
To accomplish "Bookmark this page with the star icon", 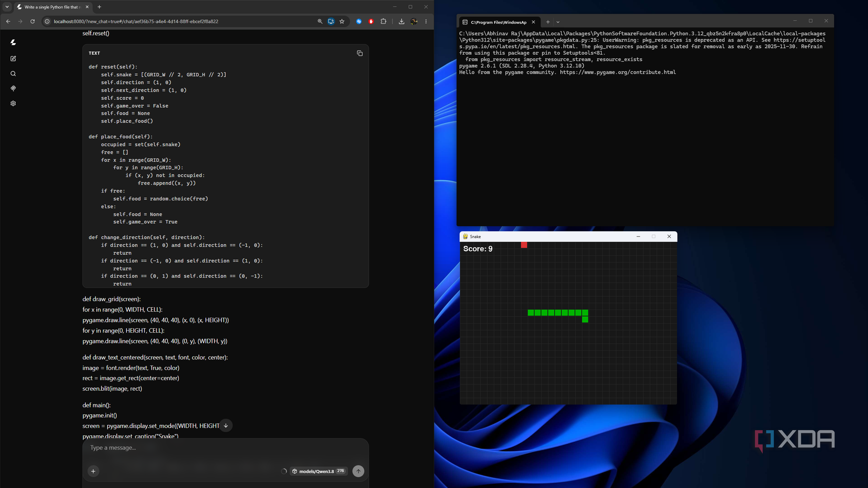I will 342,22.
